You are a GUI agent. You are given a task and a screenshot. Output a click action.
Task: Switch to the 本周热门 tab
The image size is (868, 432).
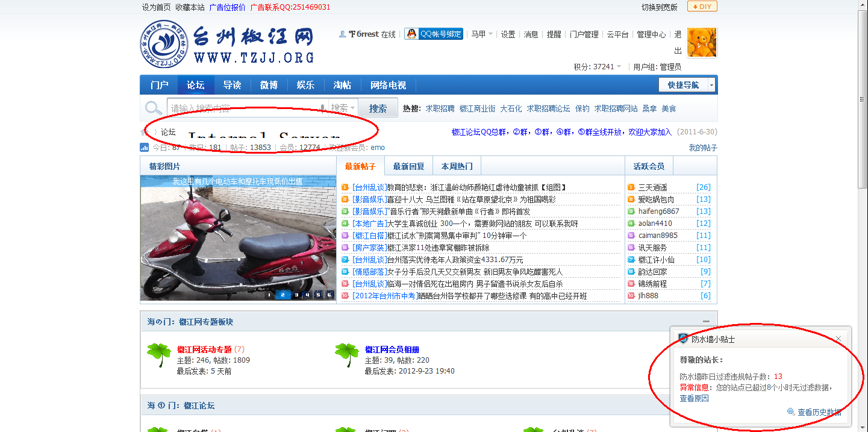pyautogui.click(x=457, y=166)
